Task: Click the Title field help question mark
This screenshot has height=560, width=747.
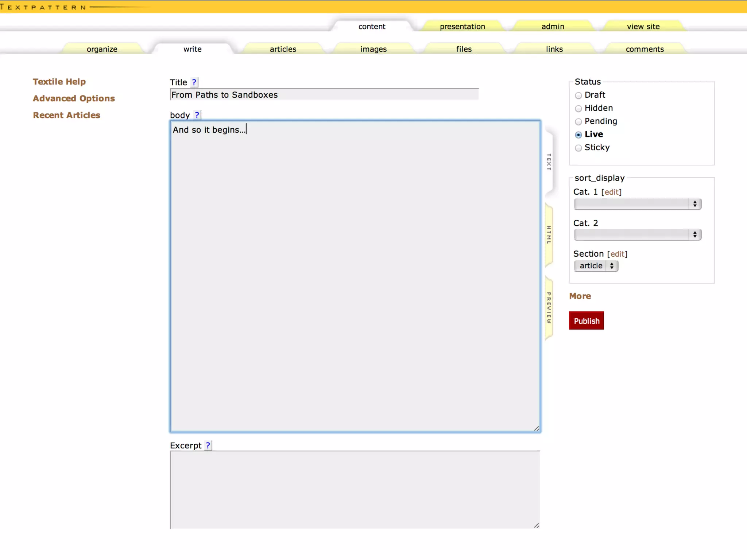Action: click(194, 82)
